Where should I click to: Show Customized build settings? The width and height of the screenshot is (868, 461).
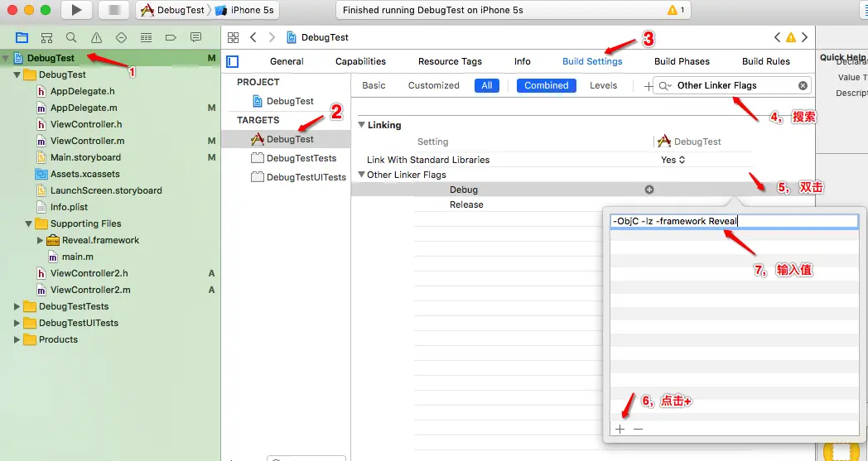433,85
